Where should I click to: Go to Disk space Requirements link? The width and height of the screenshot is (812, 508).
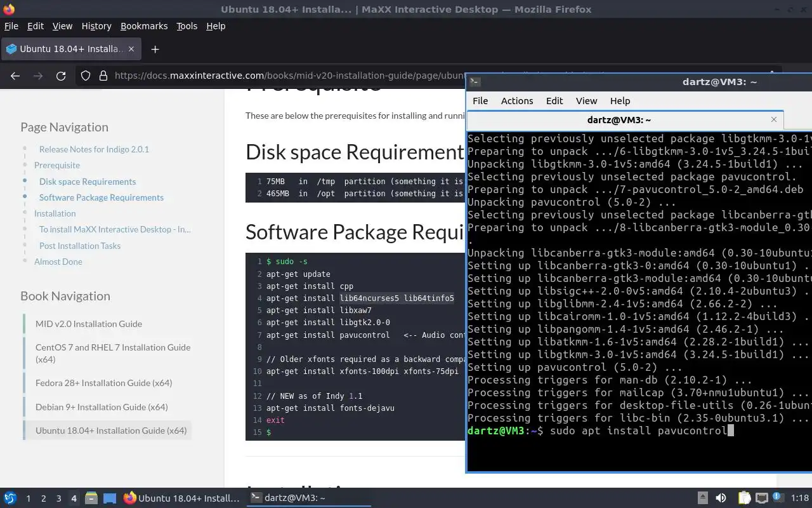coord(88,182)
